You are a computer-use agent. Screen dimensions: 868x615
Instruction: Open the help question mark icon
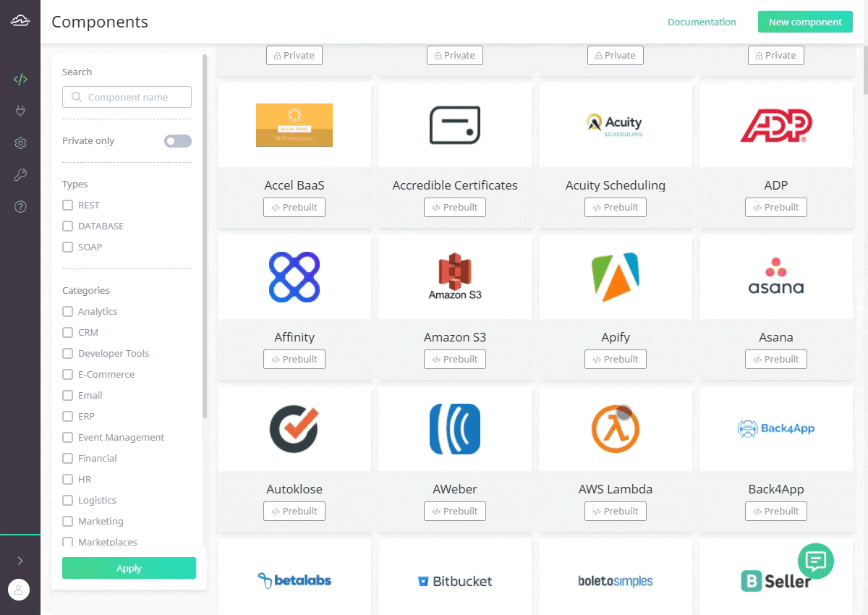[20, 207]
